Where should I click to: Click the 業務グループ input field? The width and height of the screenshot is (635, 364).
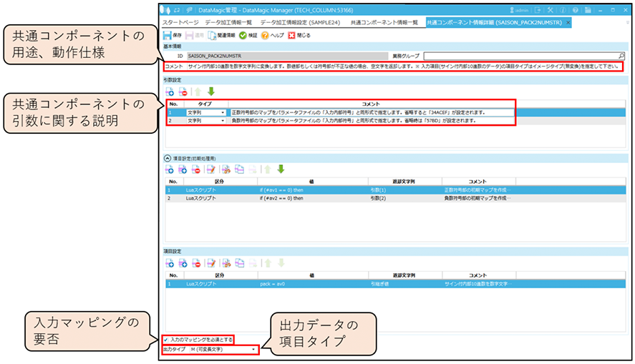(x=519, y=54)
